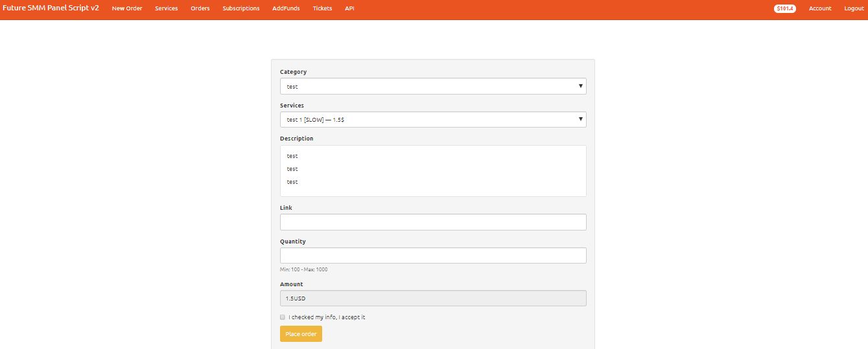Click the Link field label
The height and width of the screenshot is (349, 868).
286,208
